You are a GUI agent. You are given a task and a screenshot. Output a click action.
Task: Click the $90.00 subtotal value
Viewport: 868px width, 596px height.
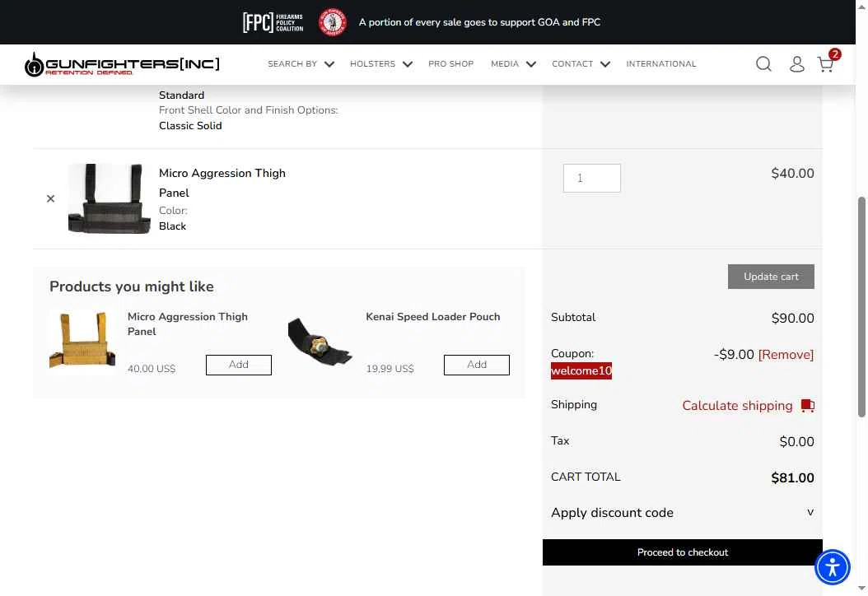point(792,319)
